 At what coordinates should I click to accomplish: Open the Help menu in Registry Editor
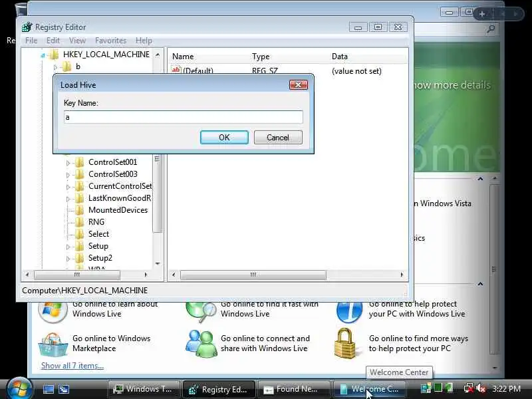144,41
